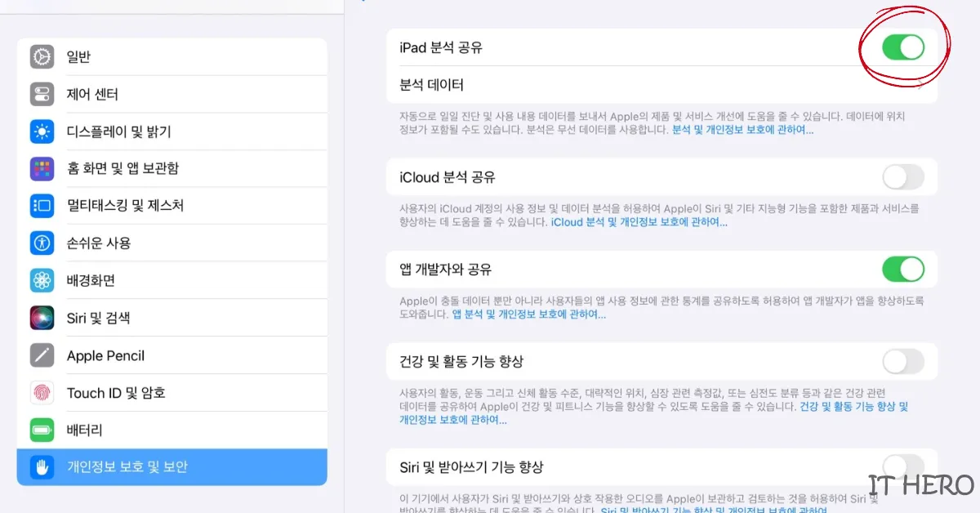
Task: Turn off the 앱 개발자와 공유 switch
Action: [903, 269]
